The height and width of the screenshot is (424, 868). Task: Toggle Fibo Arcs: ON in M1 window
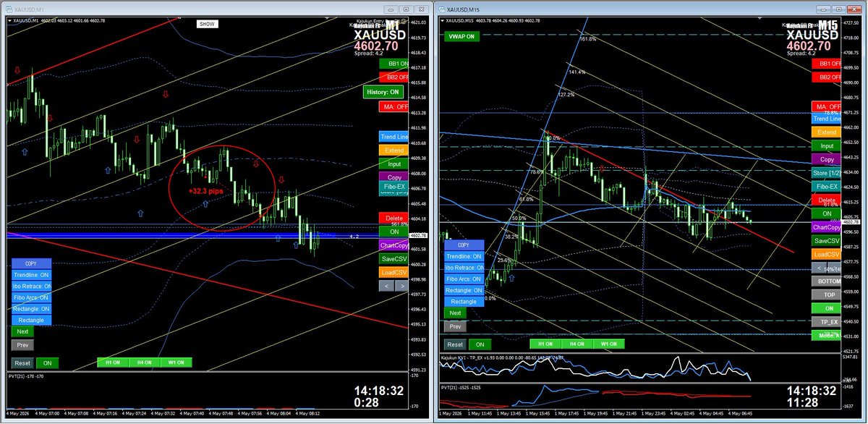click(31, 297)
